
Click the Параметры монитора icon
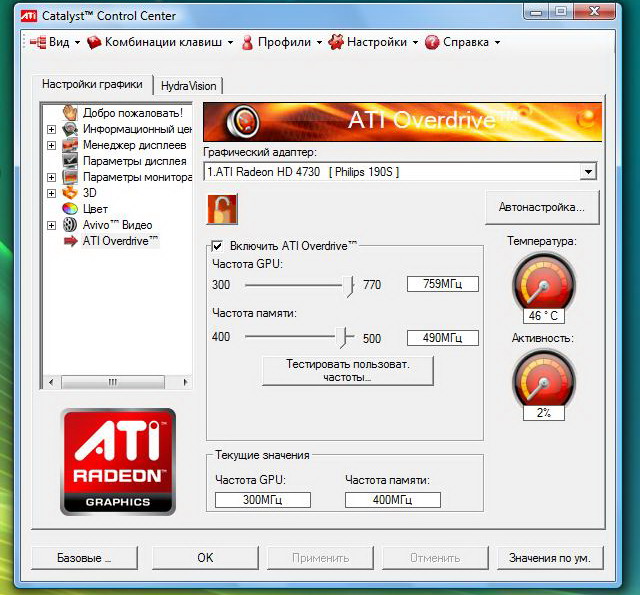pyautogui.click(x=70, y=177)
